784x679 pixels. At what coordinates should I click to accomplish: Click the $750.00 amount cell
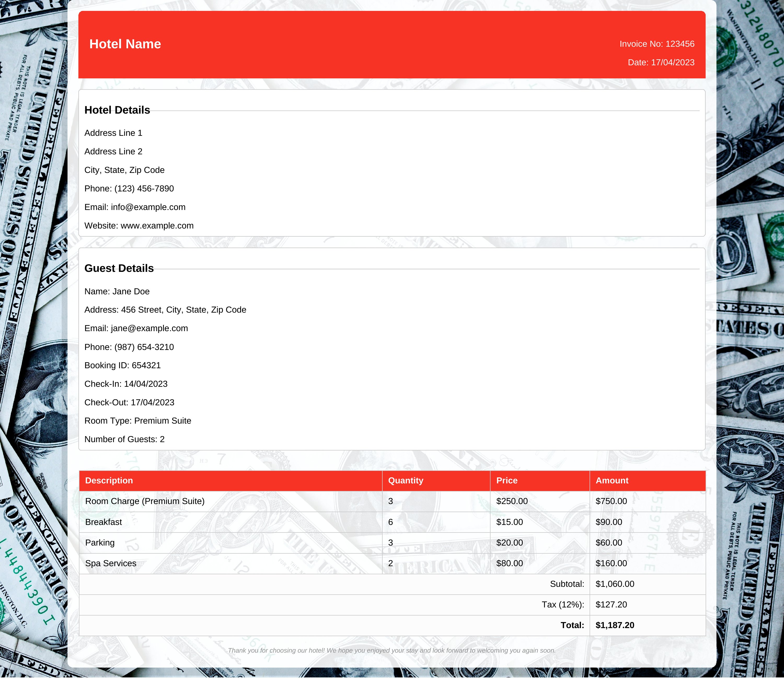[x=648, y=502]
